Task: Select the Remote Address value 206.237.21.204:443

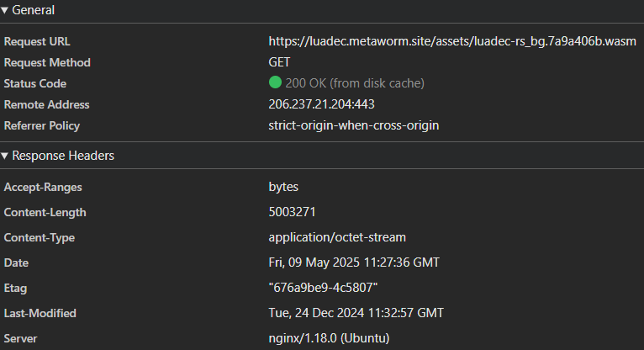Action: (x=321, y=104)
